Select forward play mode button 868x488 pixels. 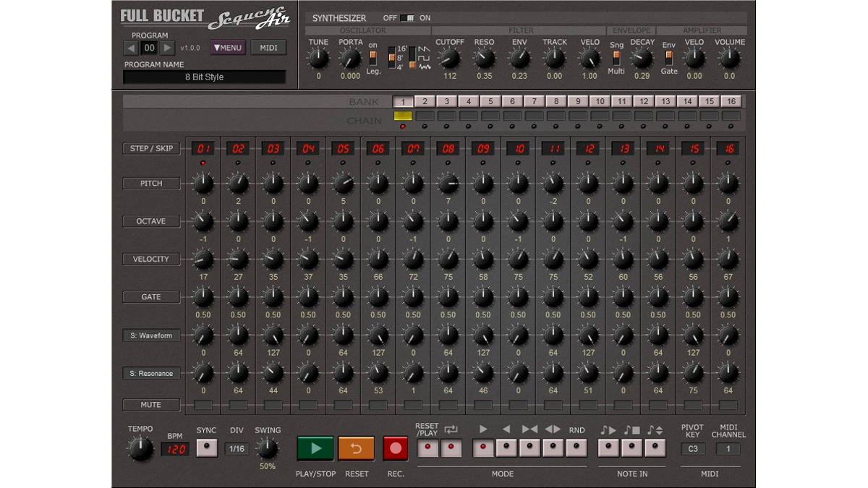tap(483, 448)
